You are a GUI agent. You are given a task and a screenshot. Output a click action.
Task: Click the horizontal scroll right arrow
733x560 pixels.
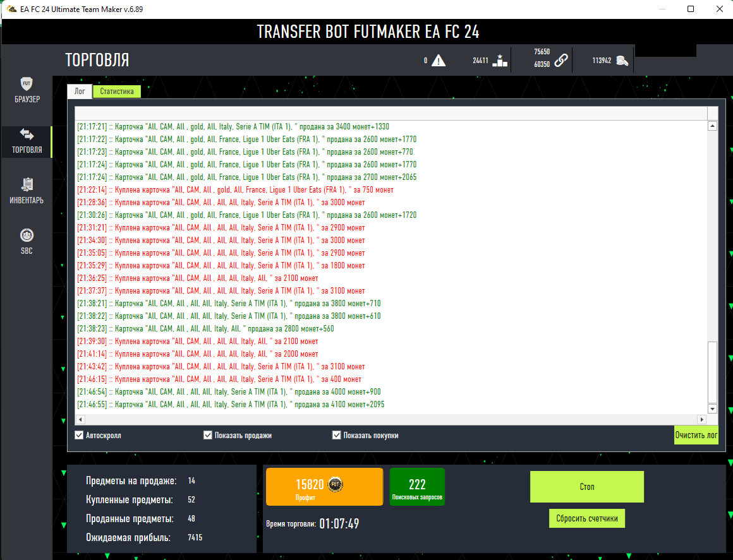click(701, 419)
